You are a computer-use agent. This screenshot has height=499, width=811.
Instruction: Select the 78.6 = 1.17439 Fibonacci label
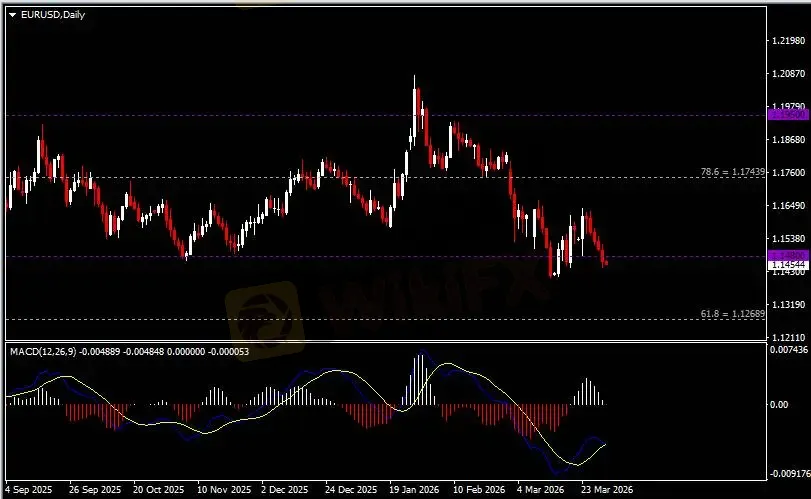733,172
